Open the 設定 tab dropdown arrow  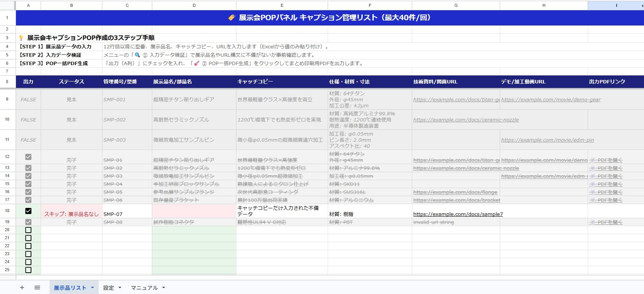120,288
